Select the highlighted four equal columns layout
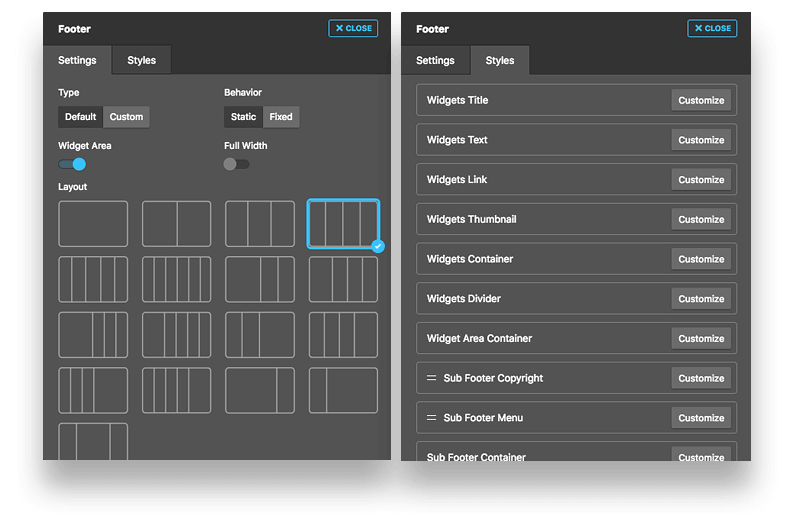Viewport: 800px width, 515px height. click(343, 224)
